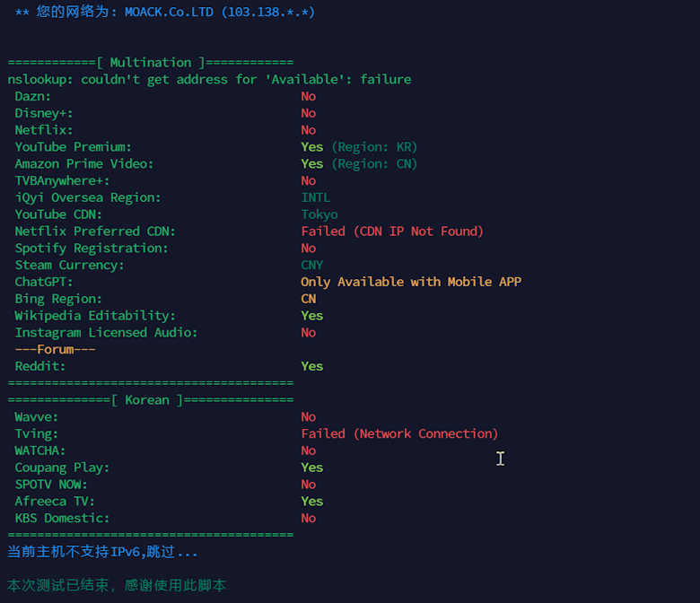Screen dimensions: 700x603
Task: Click the Disney+ label
Action: [44, 113]
